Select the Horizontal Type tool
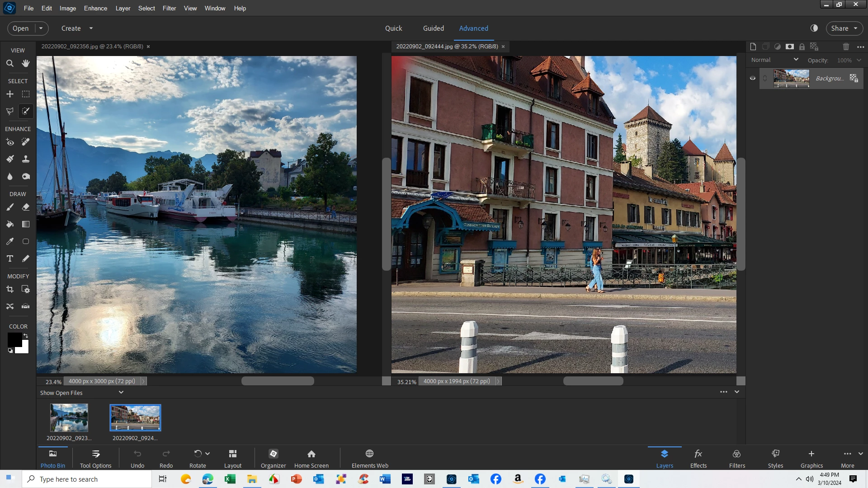This screenshot has width=868, height=488. pos(9,258)
